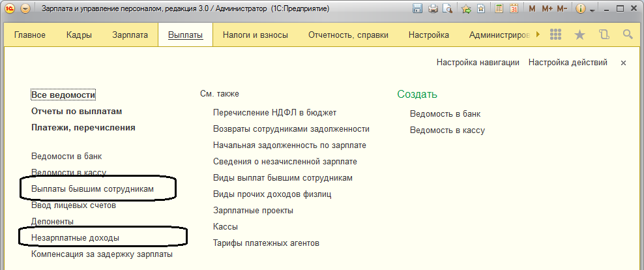Open Настройка действий

pos(568,63)
